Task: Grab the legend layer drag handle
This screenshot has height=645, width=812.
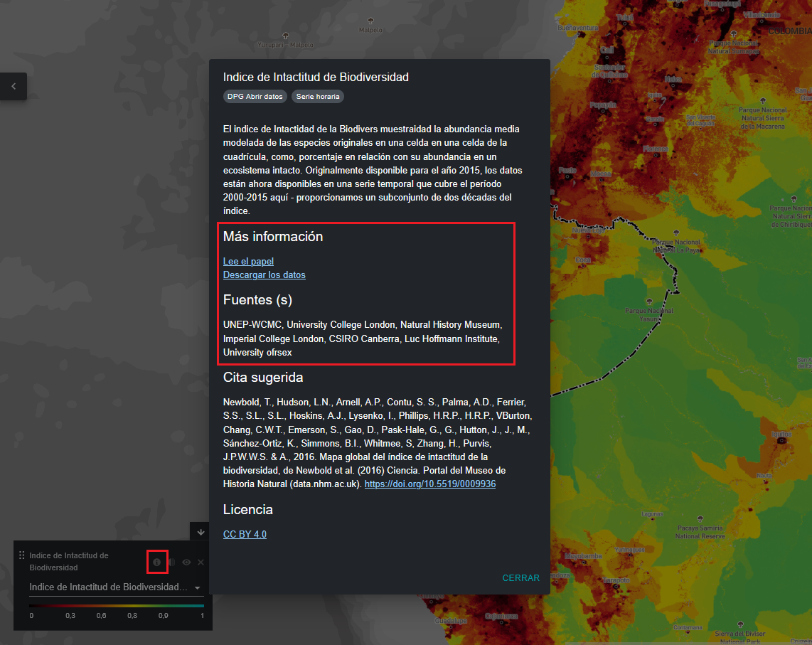Action: click(x=22, y=555)
